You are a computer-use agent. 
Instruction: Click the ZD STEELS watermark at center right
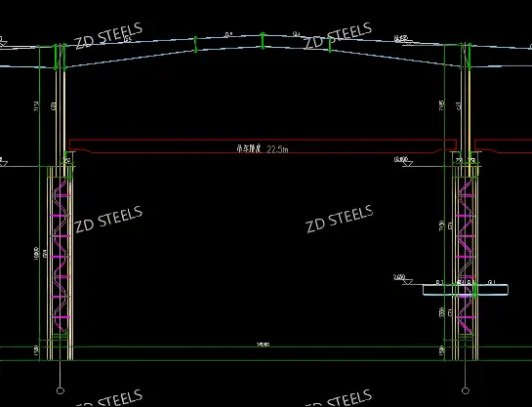pyautogui.click(x=340, y=219)
